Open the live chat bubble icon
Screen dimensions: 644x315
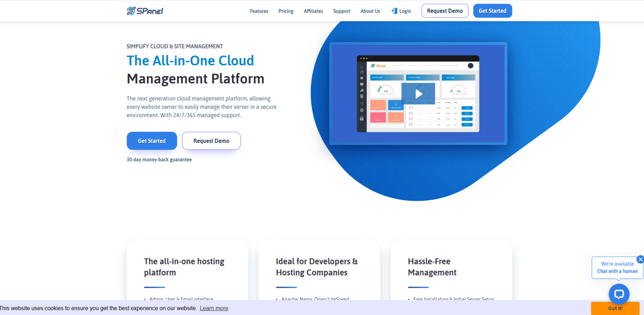click(619, 294)
